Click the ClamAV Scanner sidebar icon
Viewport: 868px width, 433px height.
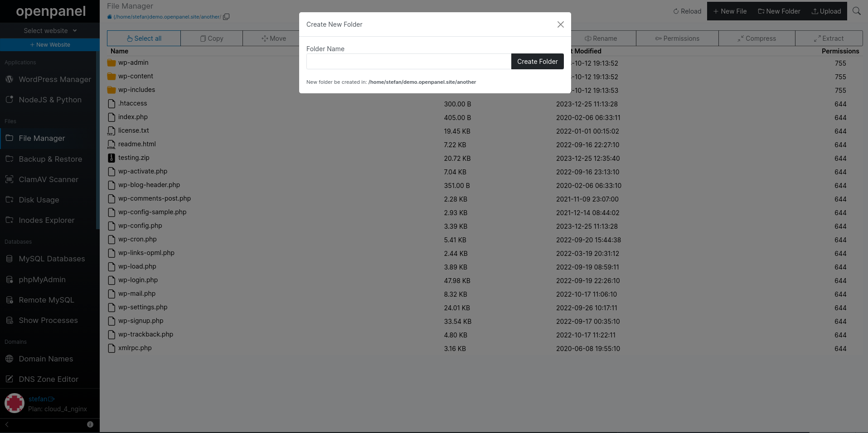[9, 179]
